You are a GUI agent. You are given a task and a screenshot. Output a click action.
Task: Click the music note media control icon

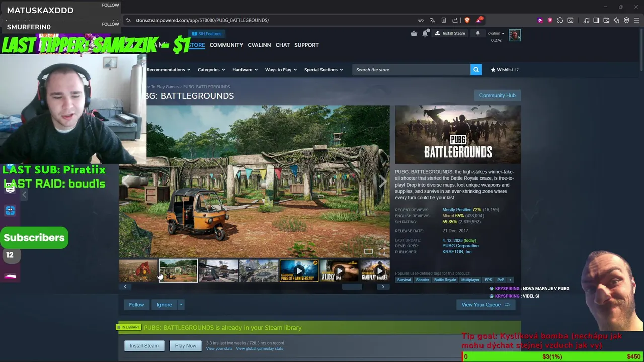[586, 20]
